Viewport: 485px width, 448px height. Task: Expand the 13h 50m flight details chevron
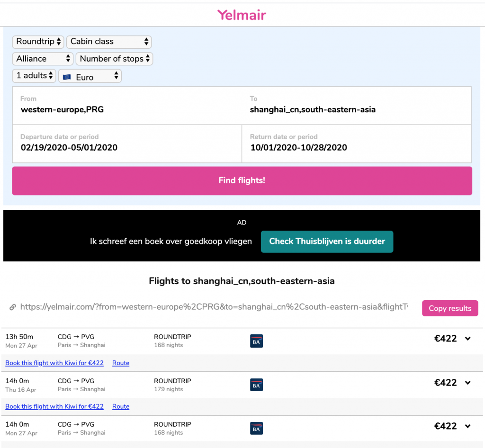(467, 339)
